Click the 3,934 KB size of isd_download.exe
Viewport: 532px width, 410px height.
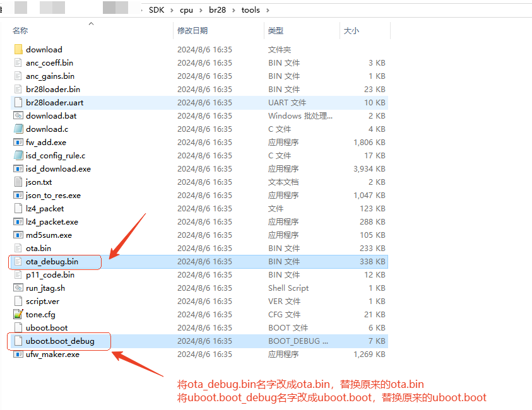click(369, 168)
